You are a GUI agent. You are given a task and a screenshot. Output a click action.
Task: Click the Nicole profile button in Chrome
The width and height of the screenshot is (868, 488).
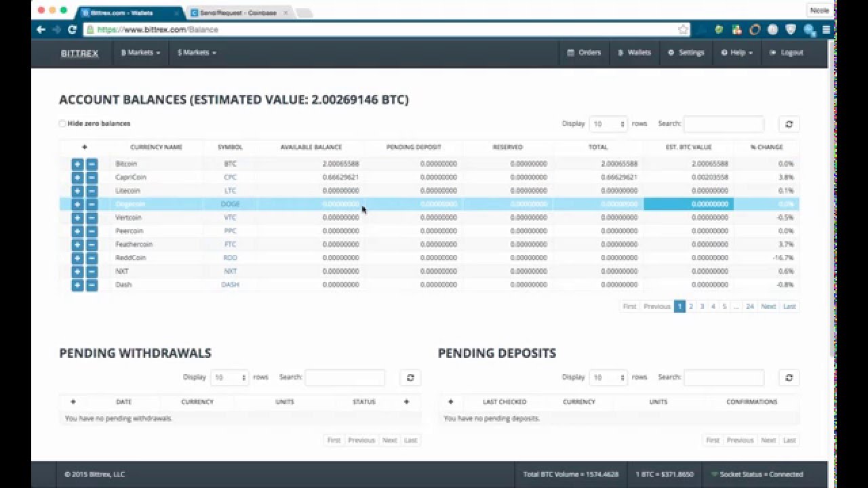pos(819,10)
